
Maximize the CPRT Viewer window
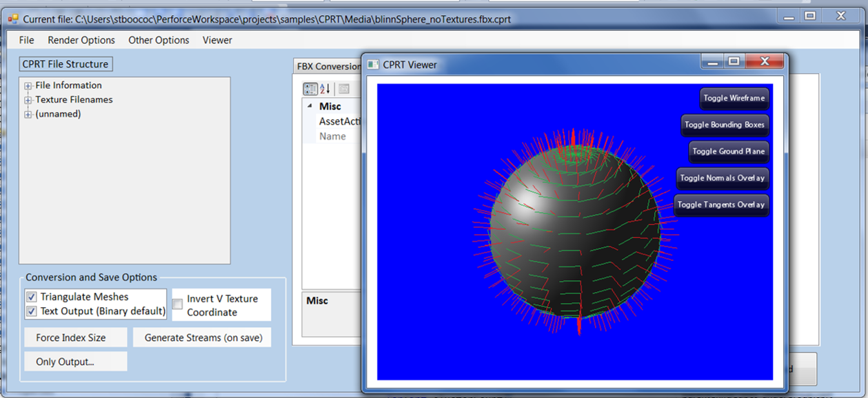(x=734, y=61)
